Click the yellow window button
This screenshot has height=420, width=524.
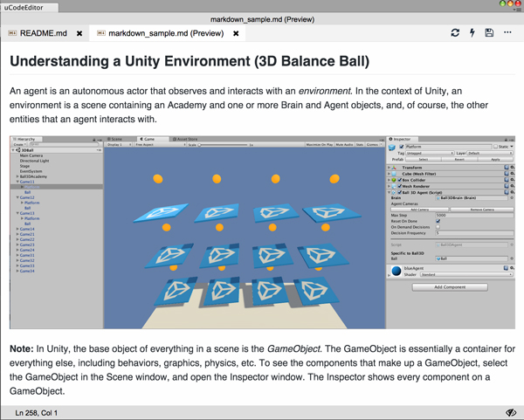[510, 3]
